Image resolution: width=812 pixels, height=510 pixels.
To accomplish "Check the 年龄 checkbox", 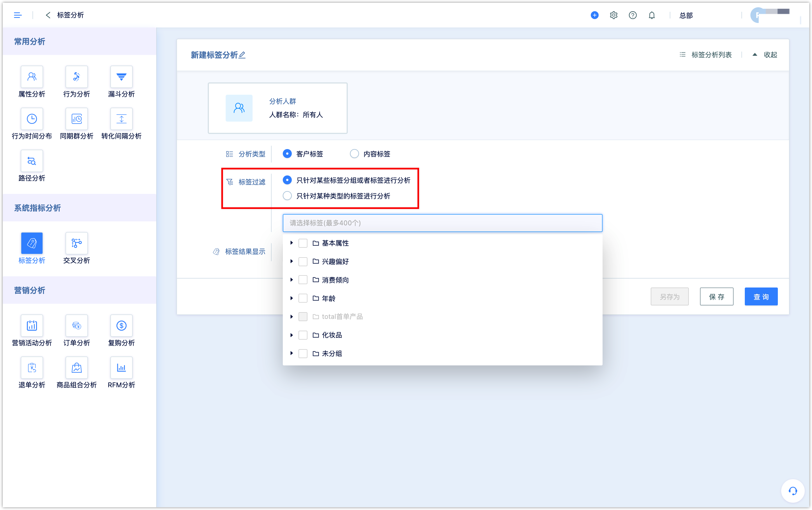I will click(303, 298).
